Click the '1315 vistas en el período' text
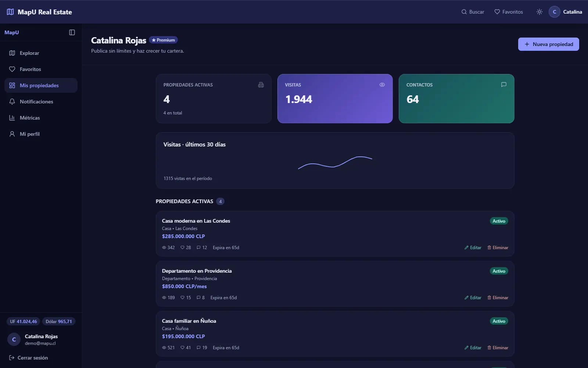 point(188,178)
